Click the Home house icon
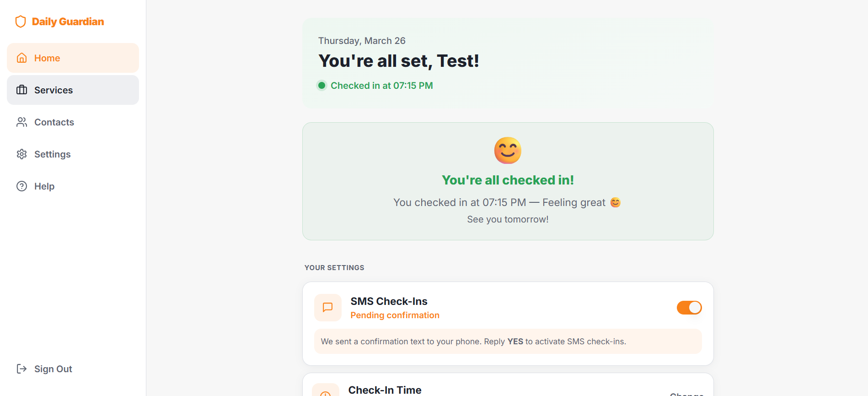 tap(21, 58)
